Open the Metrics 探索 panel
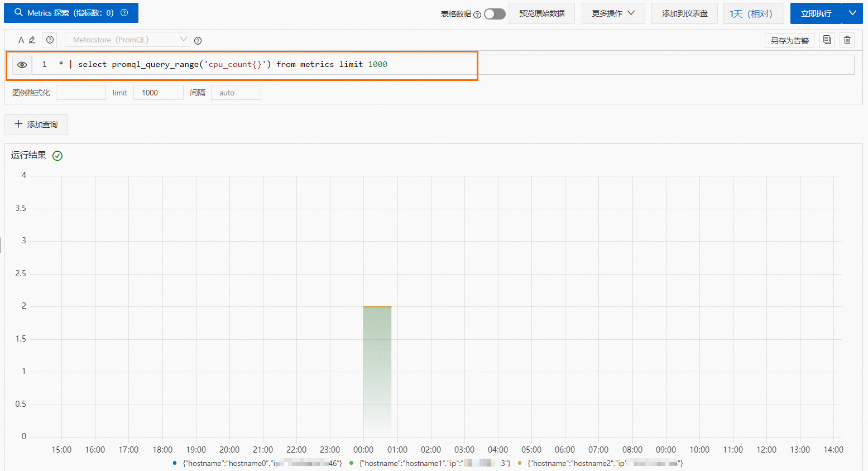 71,13
